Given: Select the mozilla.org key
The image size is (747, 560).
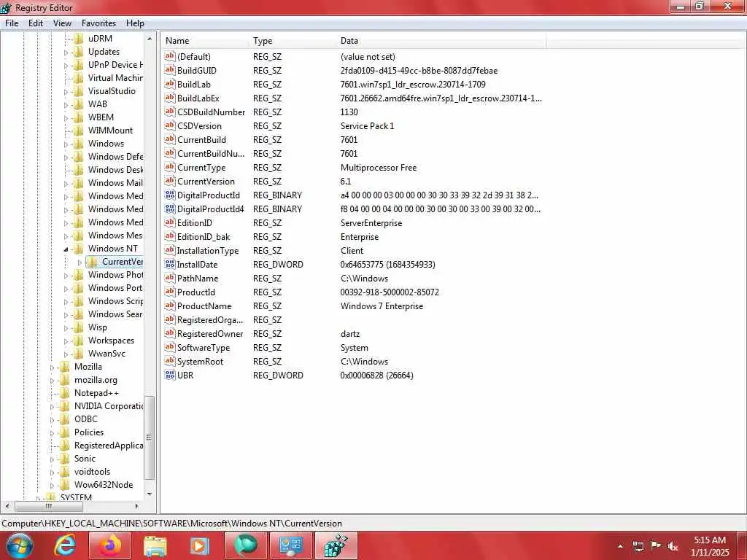Looking at the screenshot, I should 96,379.
